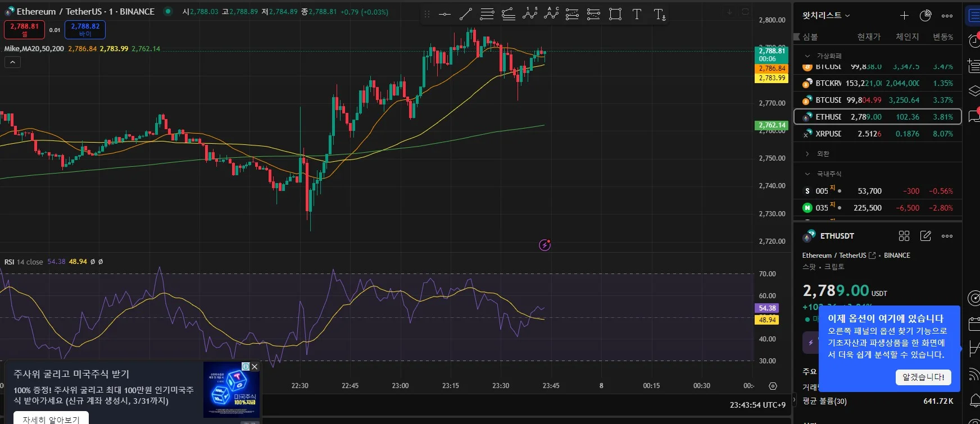
Task: Select the text drawing tool
Action: tap(637, 14)
